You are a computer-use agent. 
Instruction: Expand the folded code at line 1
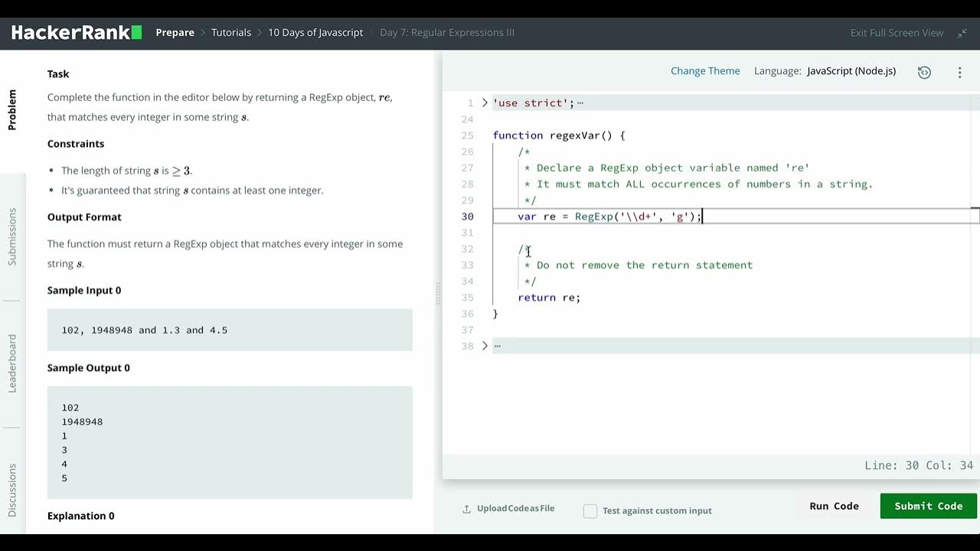(485, 103)
